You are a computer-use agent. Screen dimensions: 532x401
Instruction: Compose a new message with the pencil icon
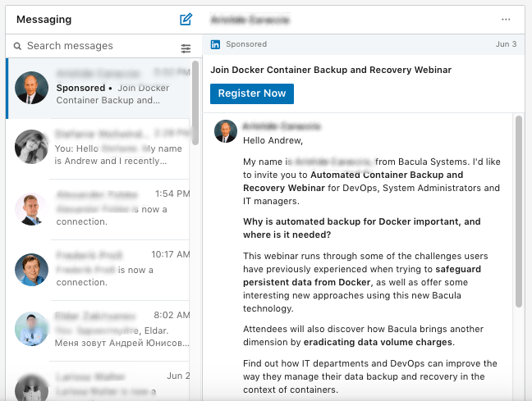[x=186, y=20]
